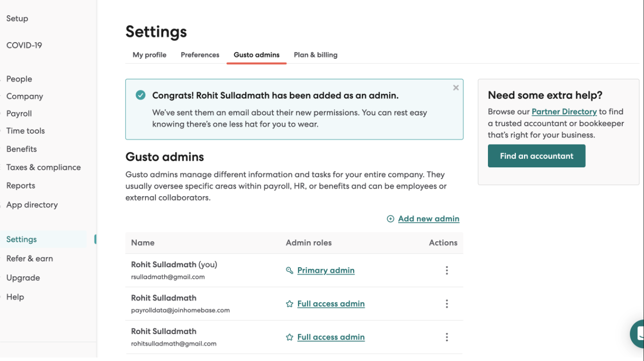
Task: Click the Primary admin role link
Action: tap(326, 270)
